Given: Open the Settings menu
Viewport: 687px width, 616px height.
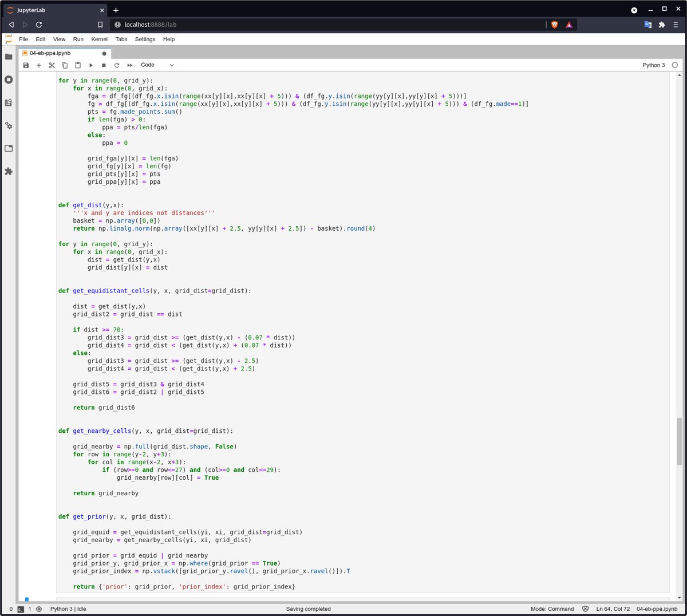Looking at the screenshot, I should coord(145,40).
